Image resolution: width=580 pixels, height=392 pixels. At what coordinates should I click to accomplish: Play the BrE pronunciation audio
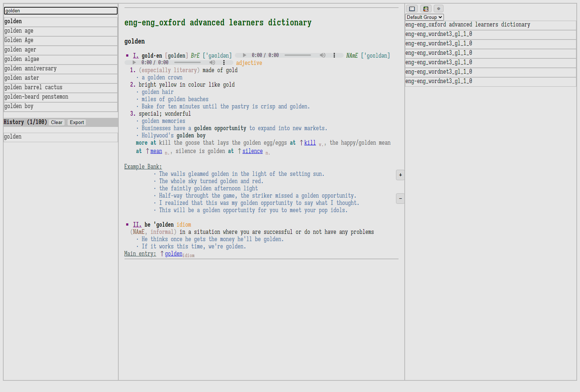coord(244,55)
